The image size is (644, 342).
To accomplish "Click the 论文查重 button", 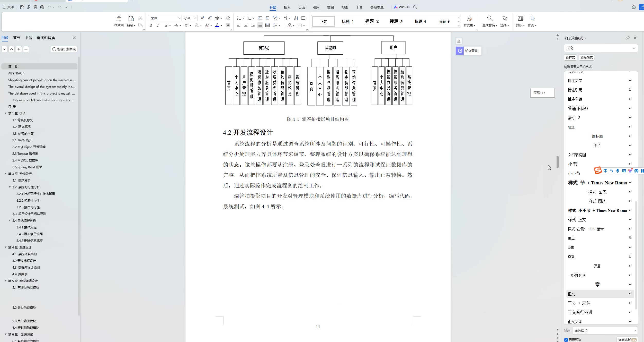I will pos(468,51).
